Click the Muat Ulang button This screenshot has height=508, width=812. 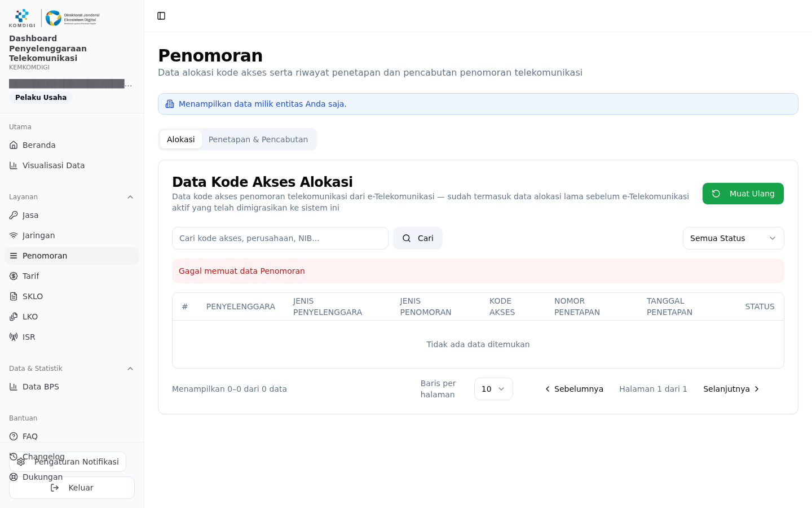(743, 194)
